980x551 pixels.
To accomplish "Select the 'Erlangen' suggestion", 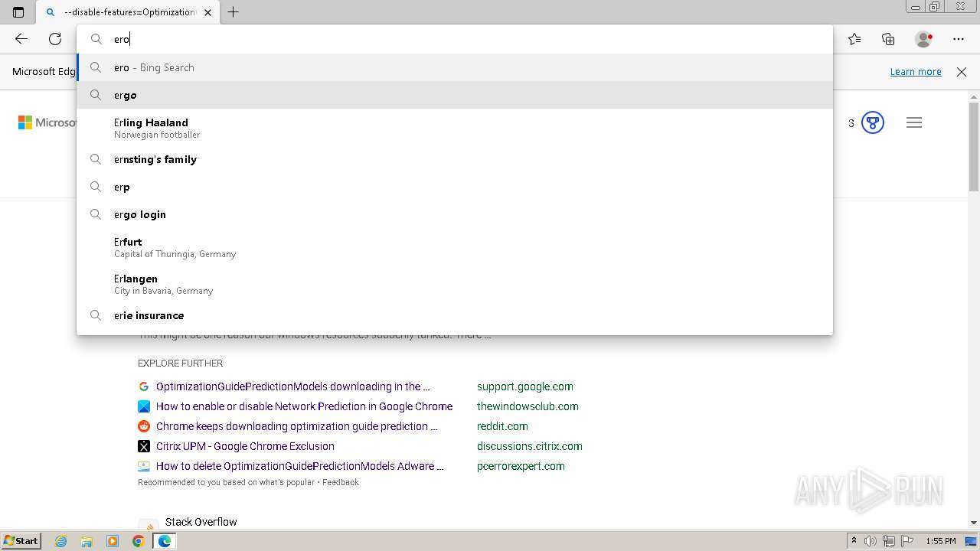I will point(455,284).
